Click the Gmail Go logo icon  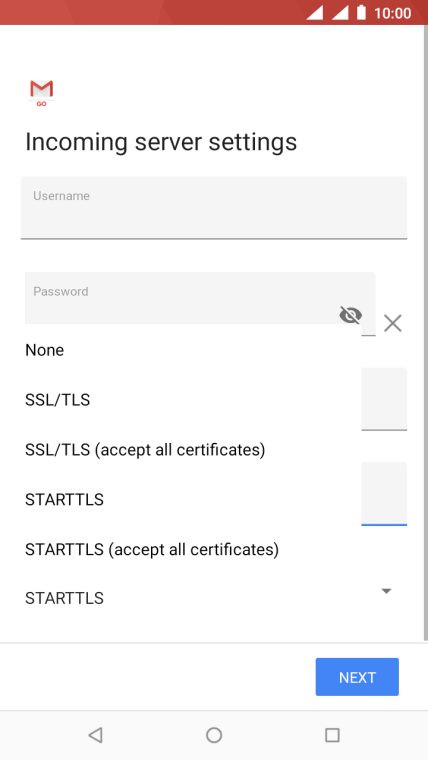tap(41, 93)
